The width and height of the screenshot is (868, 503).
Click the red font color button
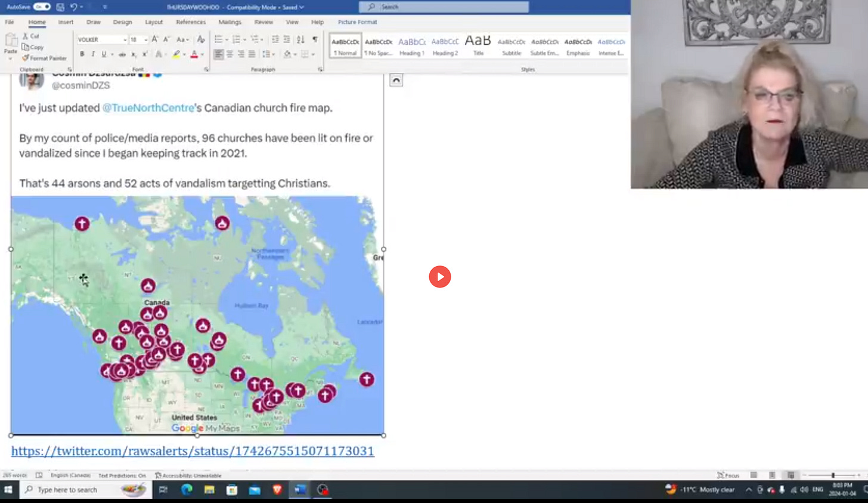click(x=194, y=54)
